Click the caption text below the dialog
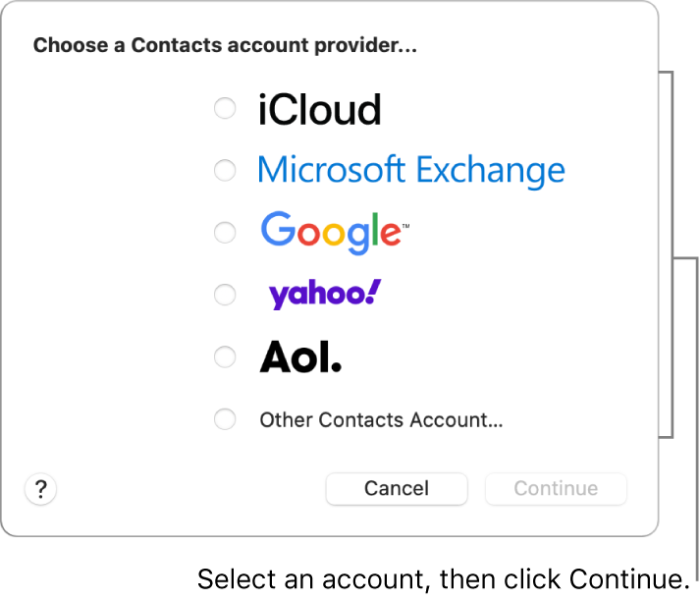 [443, 578]
